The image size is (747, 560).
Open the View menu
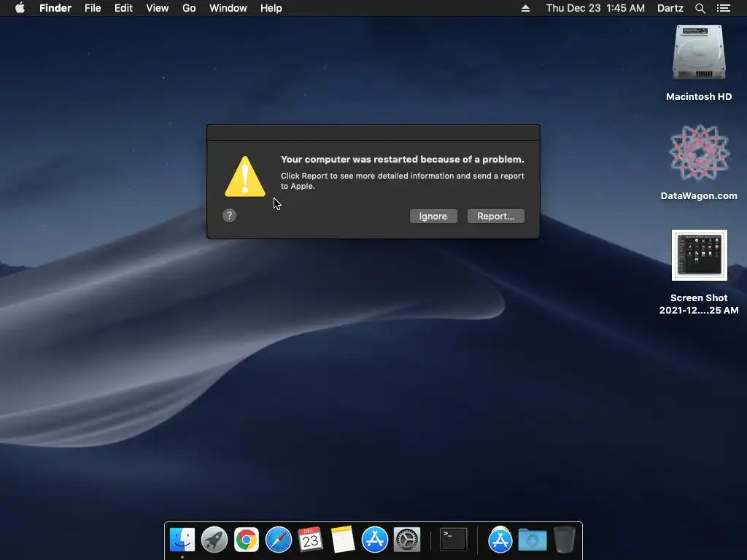click(158, 8)
